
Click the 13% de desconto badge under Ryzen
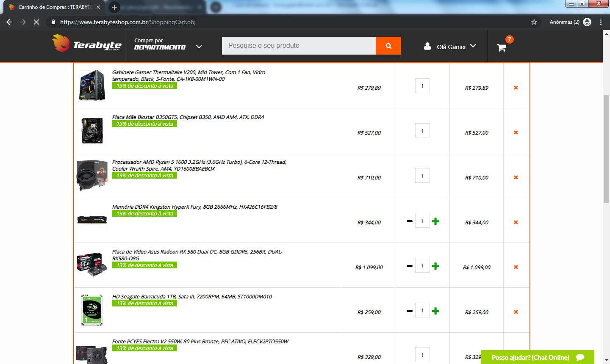point(144,175)
